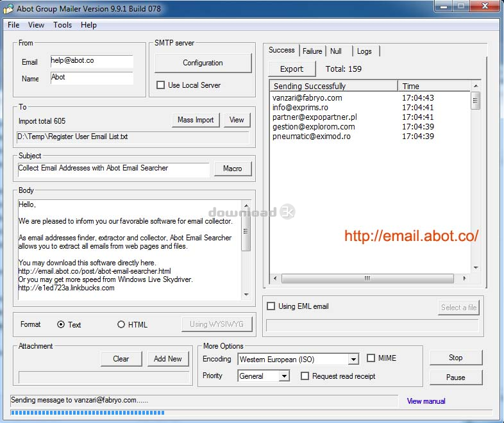Click the success list horizontal scrollbar thumb
The height and width of the screenshot is (423, 504).
(367, 278)
